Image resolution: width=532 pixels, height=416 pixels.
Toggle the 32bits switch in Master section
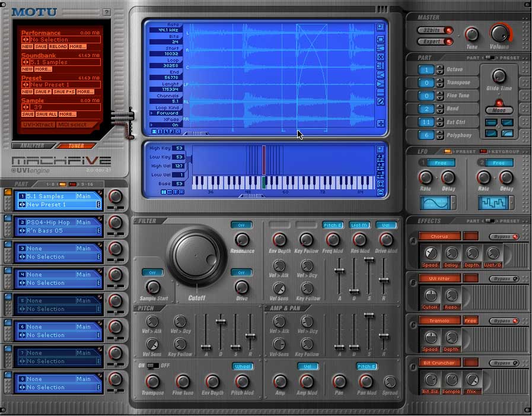click(x=435, y=30)
